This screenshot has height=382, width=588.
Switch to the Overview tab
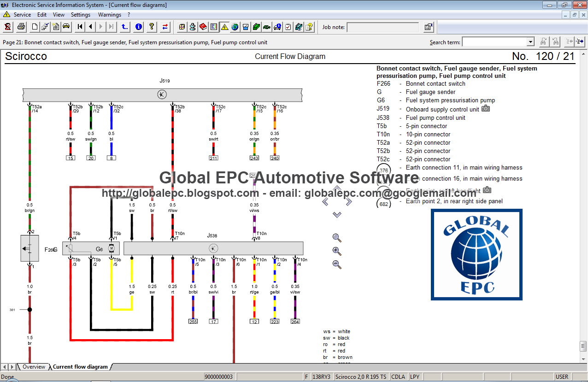(x=34, y=367)
